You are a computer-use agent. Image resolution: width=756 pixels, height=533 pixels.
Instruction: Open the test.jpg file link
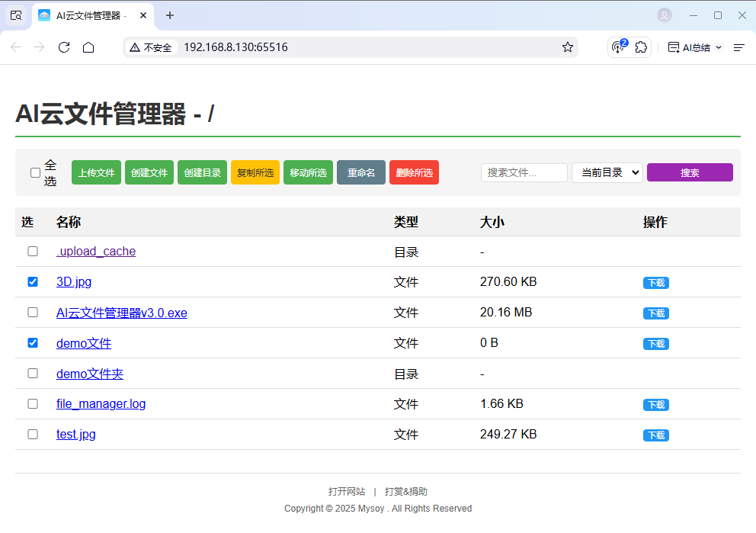pos(75,434)
